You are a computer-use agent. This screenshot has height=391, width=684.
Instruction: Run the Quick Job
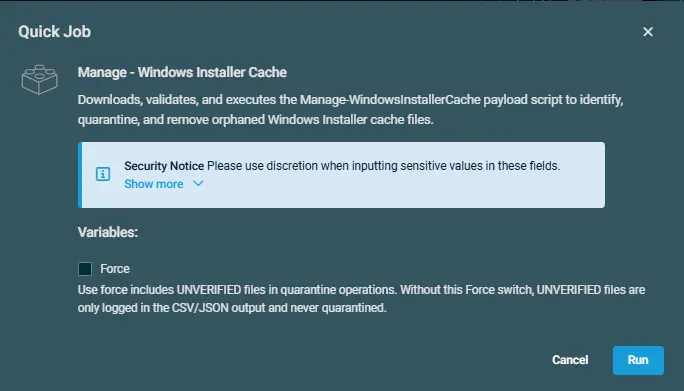[x=638, y=360]
